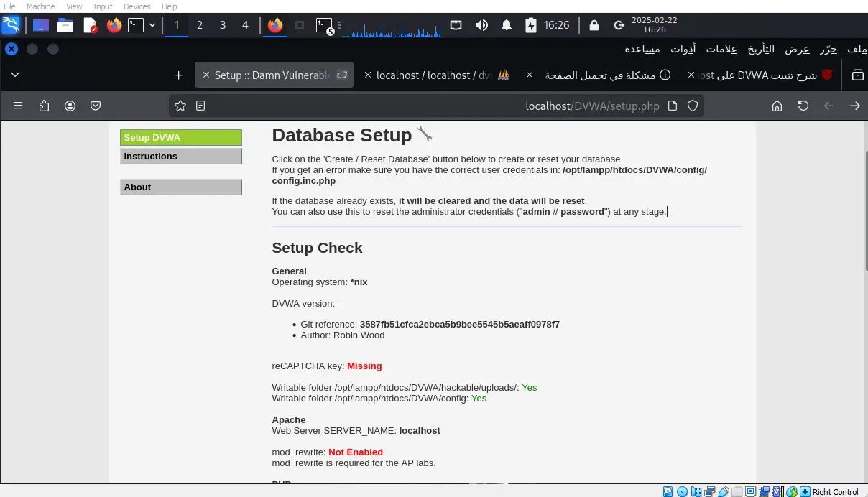Open the Firefox account icon
This screenshot has width=868, height=497.
tap(70, 106)
